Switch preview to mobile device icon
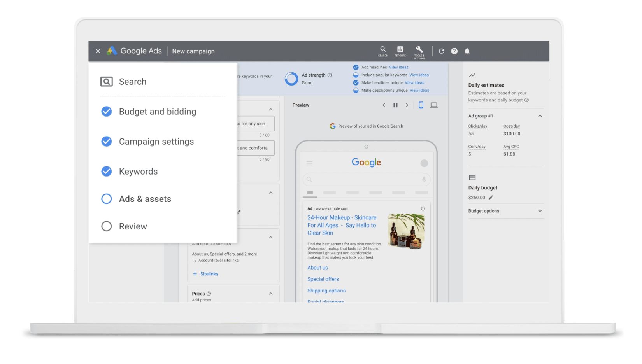This screenshot has height=364, width=642. click(421, 105)
